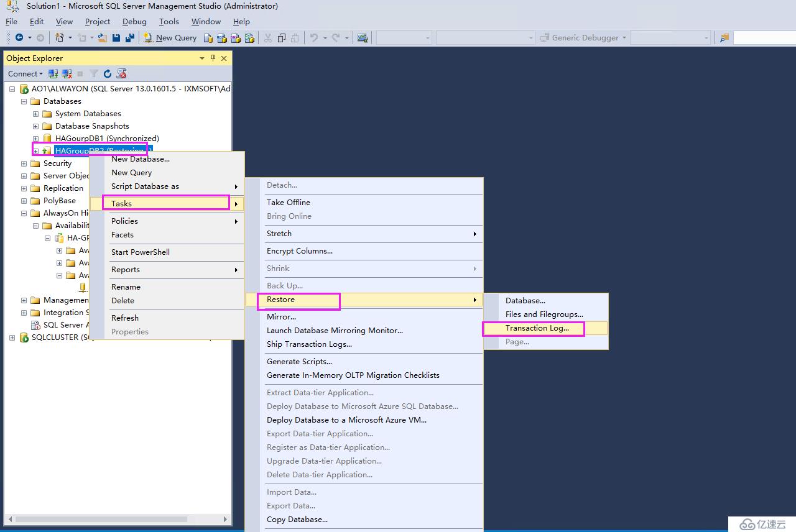
Task: Click the quick launch search field
Action: 764,38
